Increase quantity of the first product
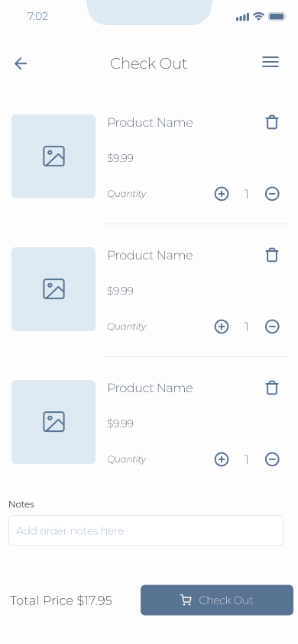 tap(222, 194)
